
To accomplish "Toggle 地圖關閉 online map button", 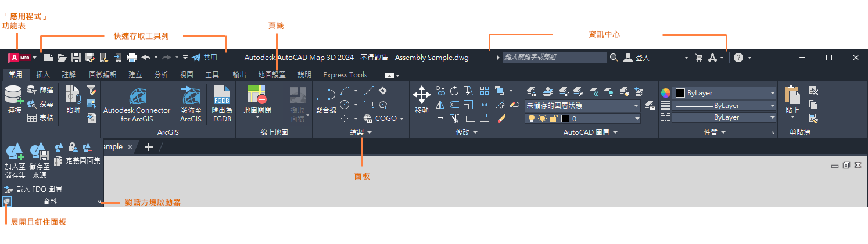I will [x=257, y=95].
